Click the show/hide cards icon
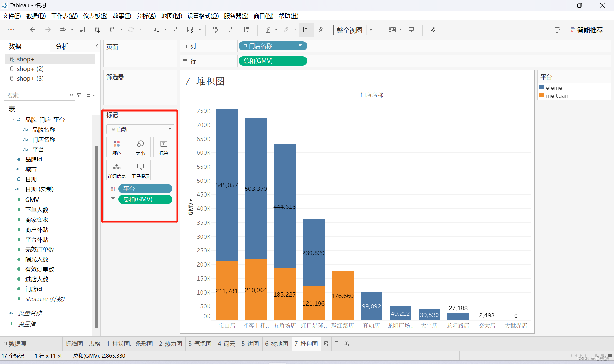This screenshot has width=614, height=364. (x=392, y=30)
